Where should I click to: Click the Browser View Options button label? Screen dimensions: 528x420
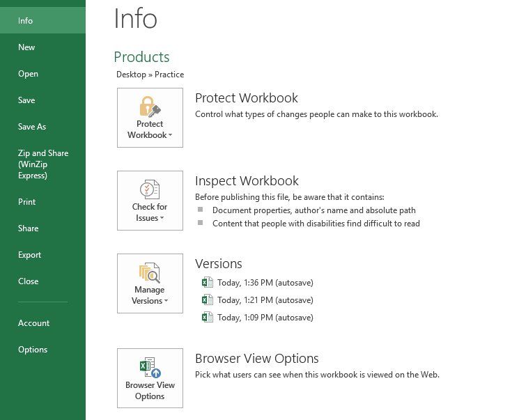click(150, 390)
